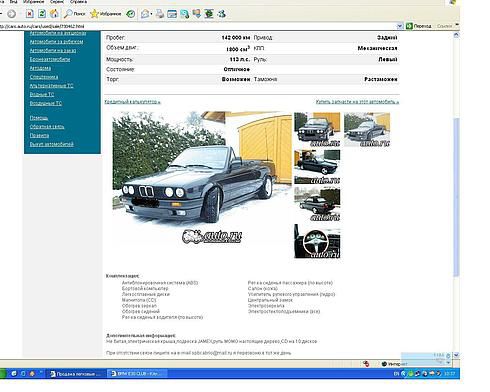The height and width of the screenshot is (392, 490).
Task: Open the Справка menu
Action: click(78, 2)
